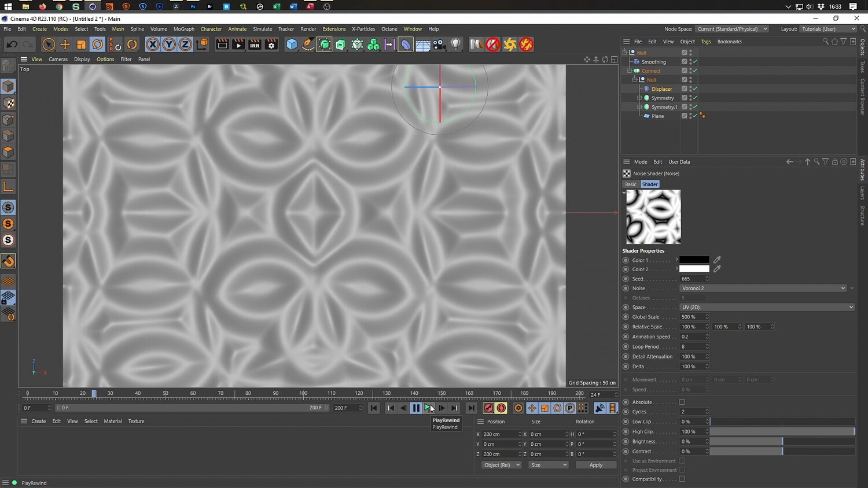Go to the start of the timeline

pyautogui.click(x=374, y=408)
